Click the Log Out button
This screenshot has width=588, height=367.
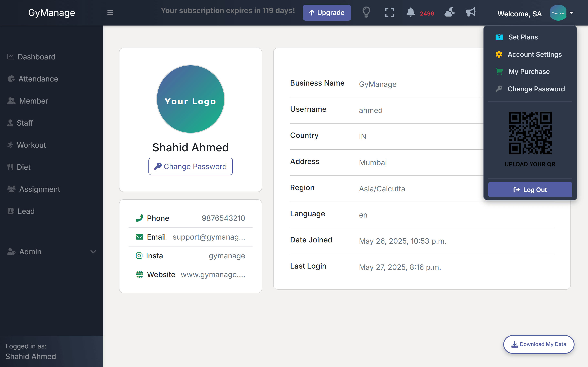click(x=530, y=190)
